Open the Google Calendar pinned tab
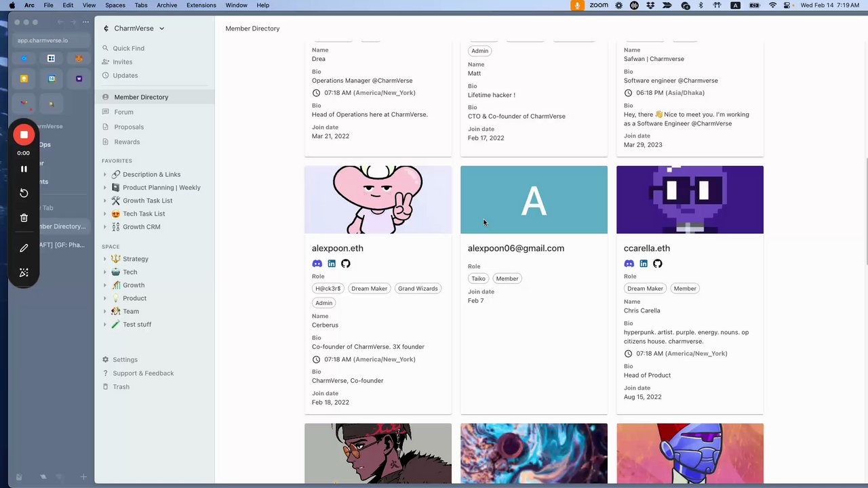The height and width of the screenshot is (488, 868). (x=52, y=79)
